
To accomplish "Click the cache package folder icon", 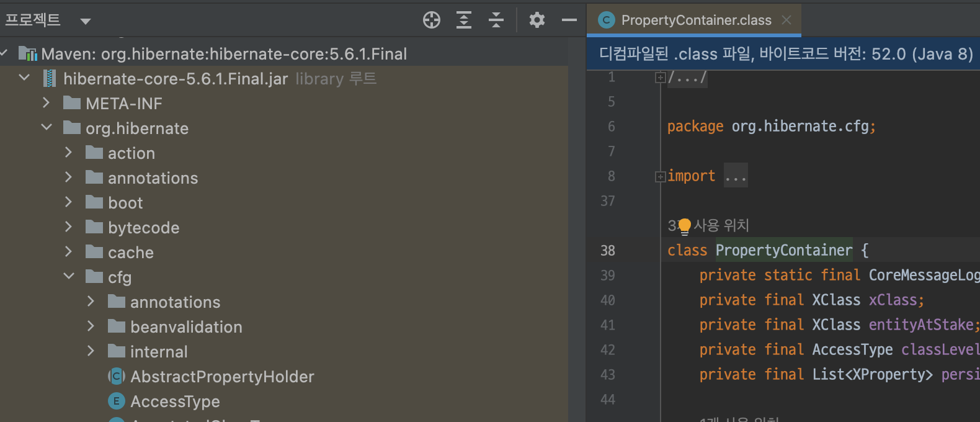I will coord(94,252).
